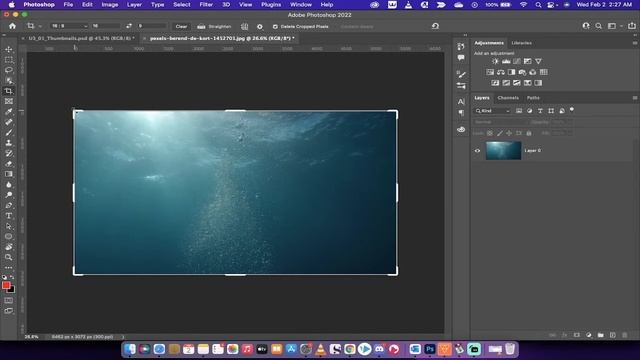
Task: Open crop overlay options grid icon
Action: pos(244,27)
